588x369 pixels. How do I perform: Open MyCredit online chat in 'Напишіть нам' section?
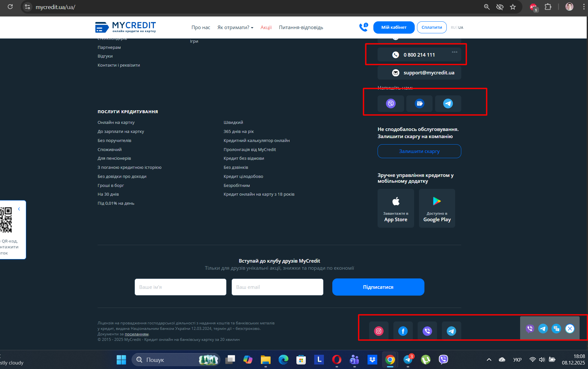point(419,103)
